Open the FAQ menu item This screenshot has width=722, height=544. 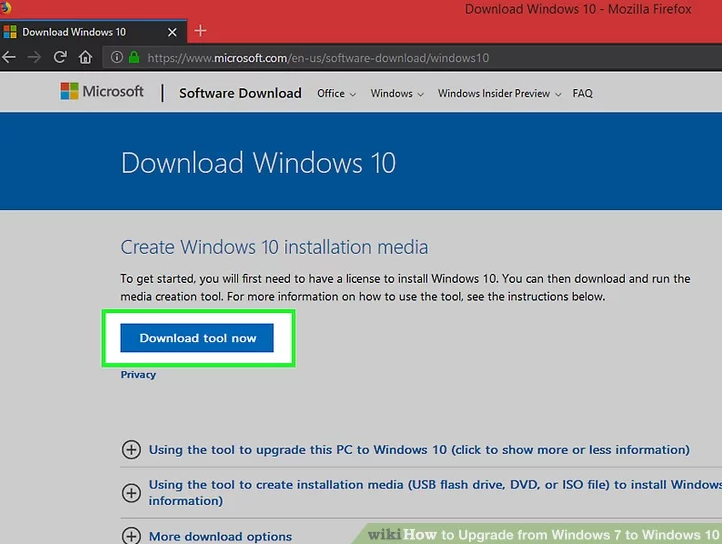pos(582,93)
